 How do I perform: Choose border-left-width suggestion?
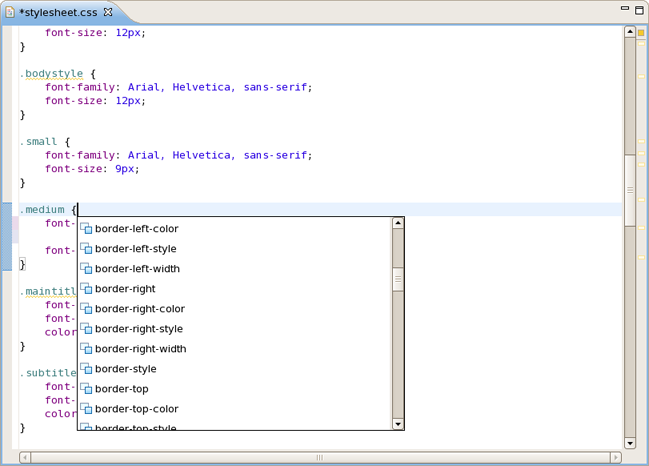235,269
